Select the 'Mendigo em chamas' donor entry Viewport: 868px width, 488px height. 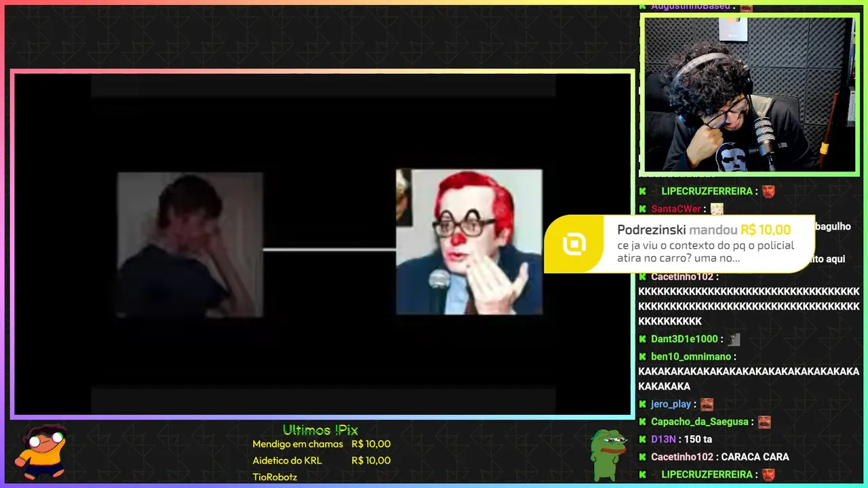298,444
